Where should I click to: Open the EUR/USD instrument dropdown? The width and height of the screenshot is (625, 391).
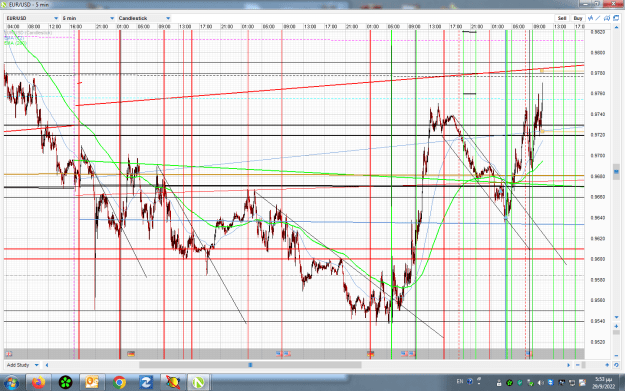[32, 18]
